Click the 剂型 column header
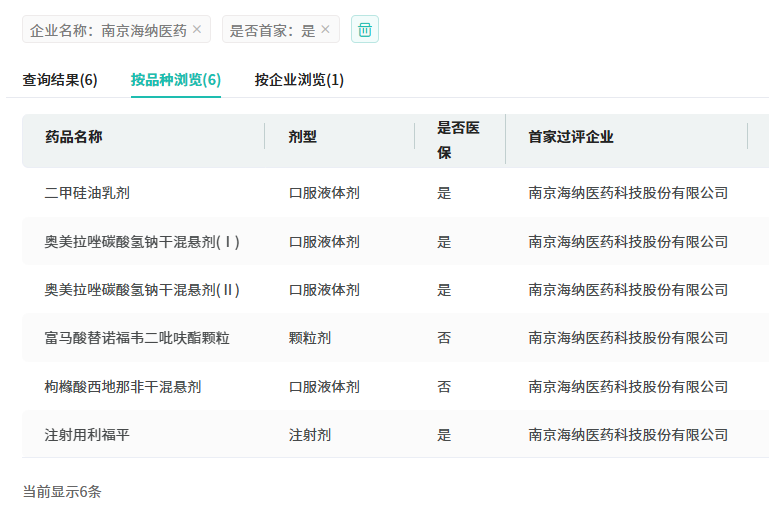Viewport: 769px width, 527px height. point(302,137)
